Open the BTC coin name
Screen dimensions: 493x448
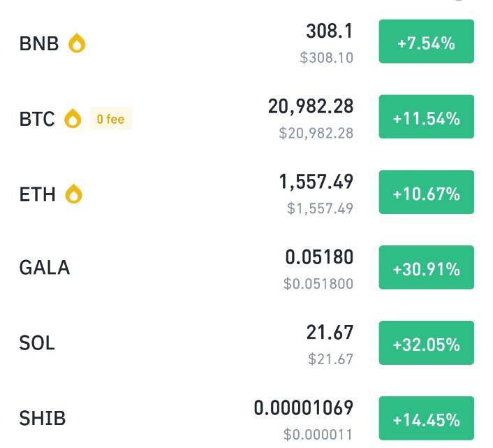(x=37, y=119)
